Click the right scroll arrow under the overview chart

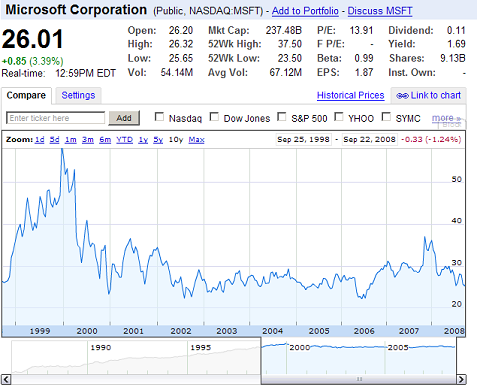click(461, 379)
